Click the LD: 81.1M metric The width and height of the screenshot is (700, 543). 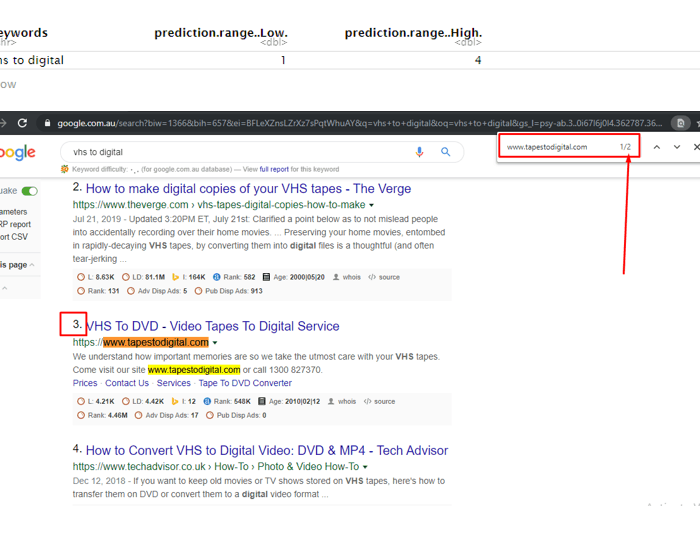click(x=143, y=277)
